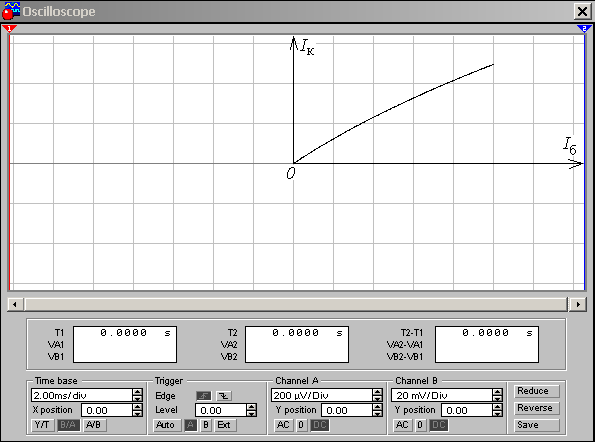595x442 pixels.
Task: Switch display mode to B/A
Action: click(x=68, y=425)
